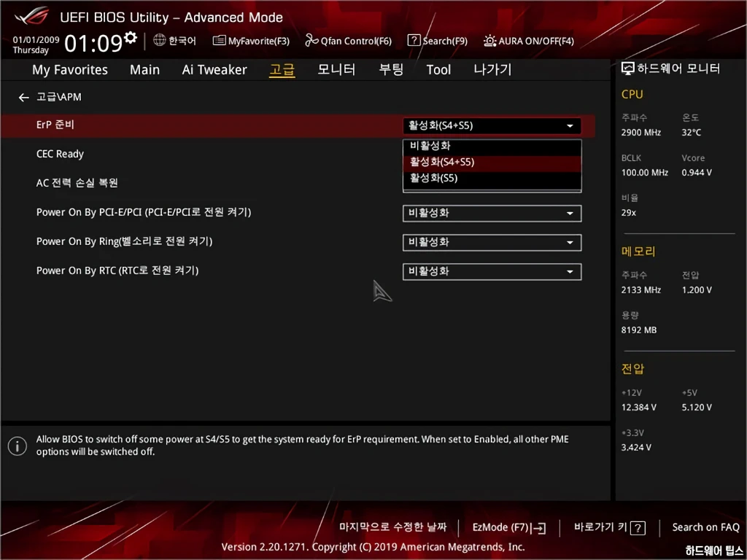Click the CPU section heading
This screenshot has height=560, width=747.
[632, 94]
